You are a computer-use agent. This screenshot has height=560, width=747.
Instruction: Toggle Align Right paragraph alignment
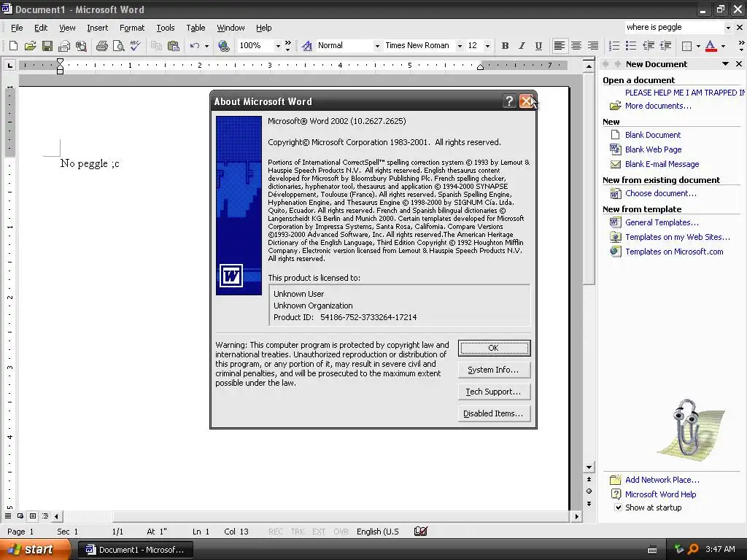[593, 46]
